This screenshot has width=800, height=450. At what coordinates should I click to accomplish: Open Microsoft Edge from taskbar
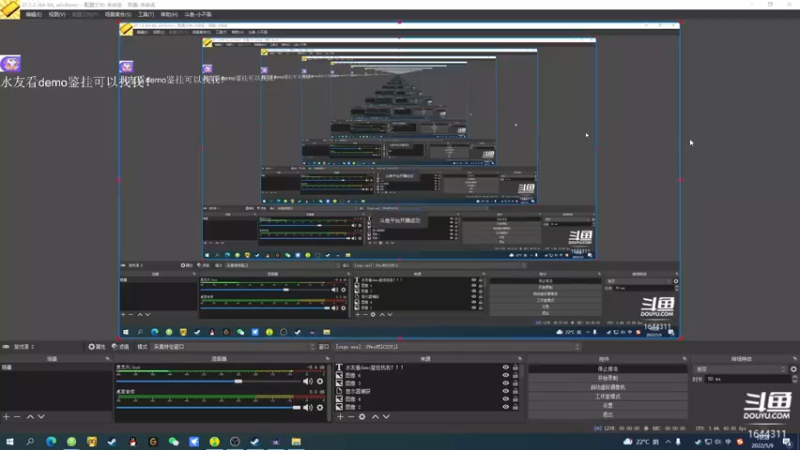51,442
